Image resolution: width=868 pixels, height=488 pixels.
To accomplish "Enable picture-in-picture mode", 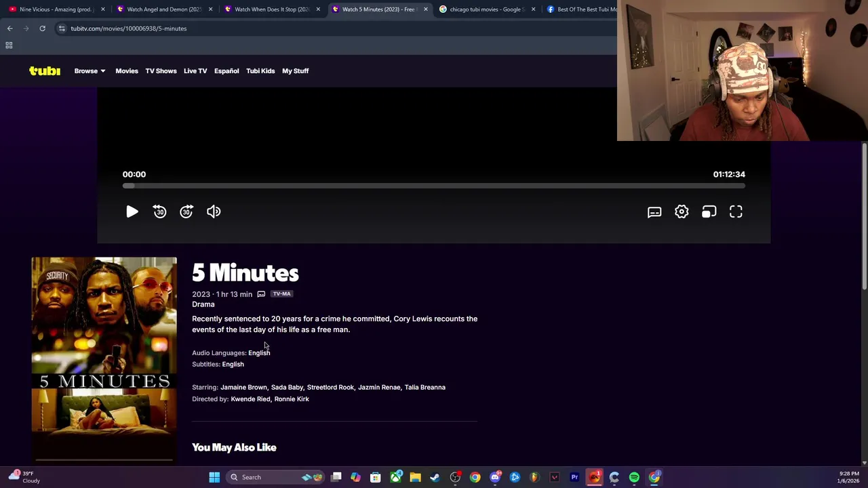I will (709, 212).
